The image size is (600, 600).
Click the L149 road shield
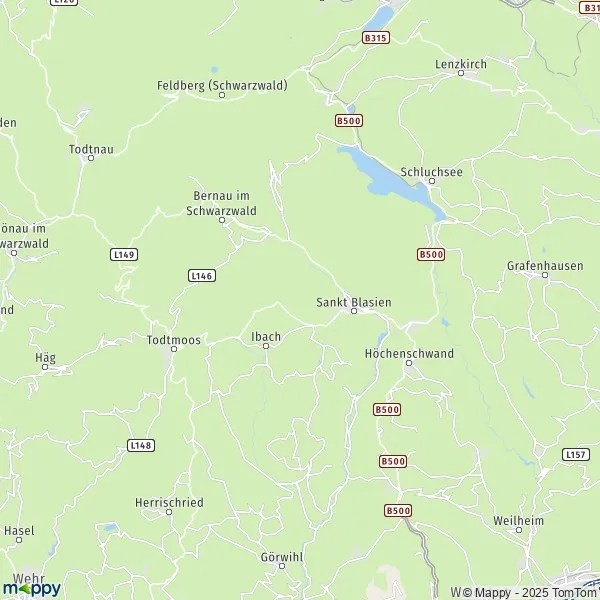click(x=124, y=254)
